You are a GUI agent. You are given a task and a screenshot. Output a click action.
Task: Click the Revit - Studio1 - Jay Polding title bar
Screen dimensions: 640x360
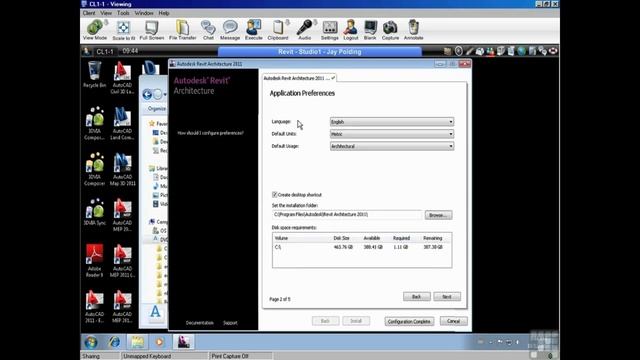tap(320, 51)
